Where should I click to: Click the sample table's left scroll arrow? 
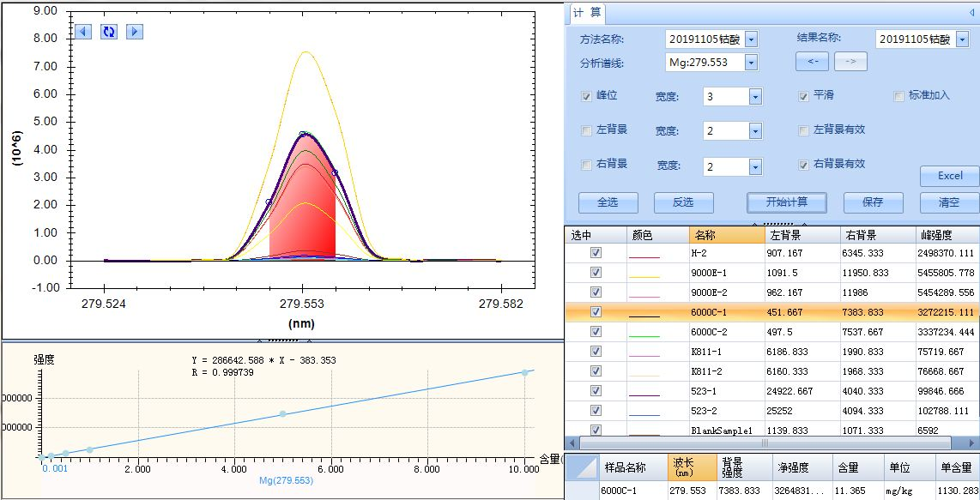(572, 443)
